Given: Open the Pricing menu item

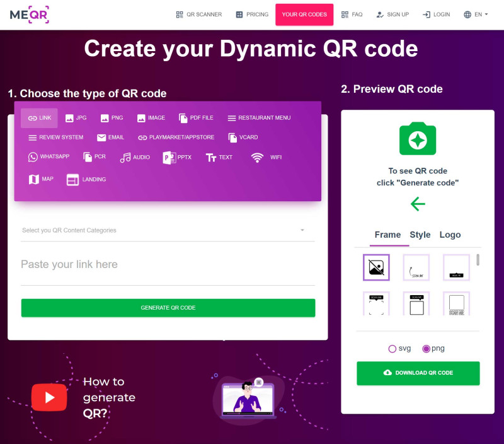Looking at the screenshot, I should click(x=253, y=15).
